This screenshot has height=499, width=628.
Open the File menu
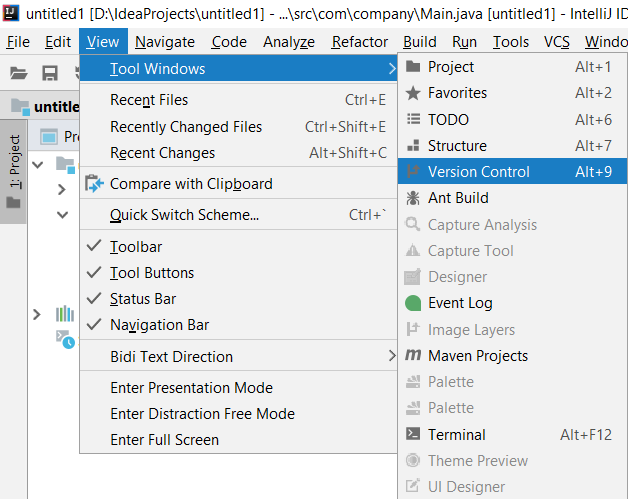(x=18, y=42)
